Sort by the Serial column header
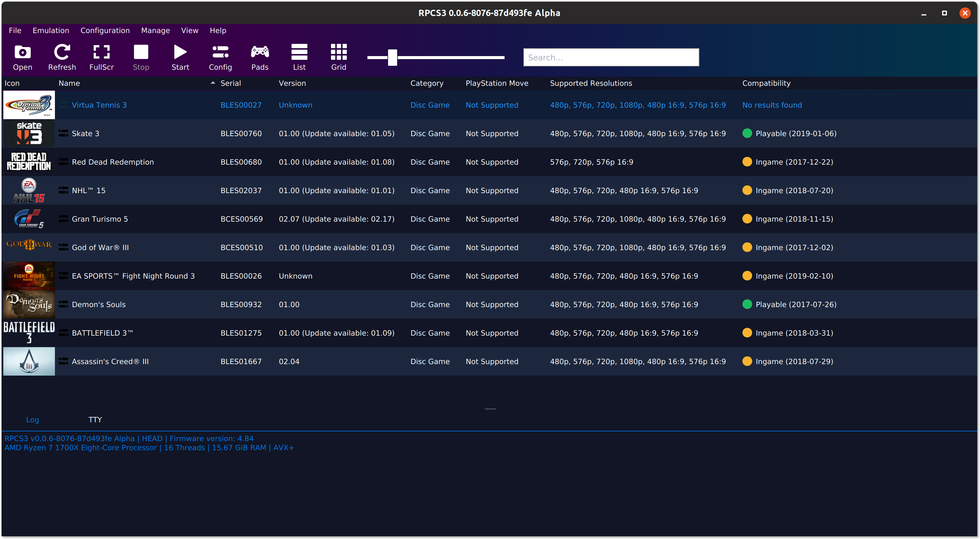 click(x=231, y=83)
